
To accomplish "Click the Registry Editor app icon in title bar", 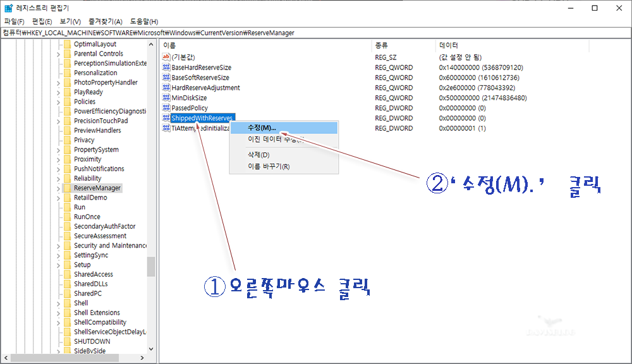I will [8, 8].
